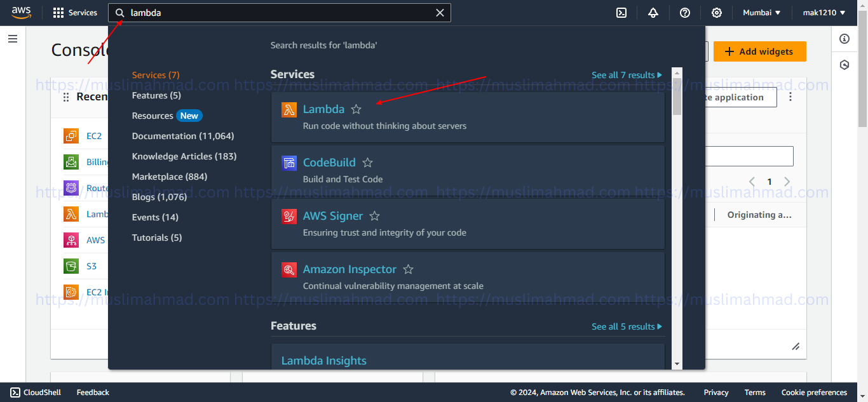Star AWS Signer as a favorite
This screenshot has width=868, height=402.
click(x=374, y=216)
